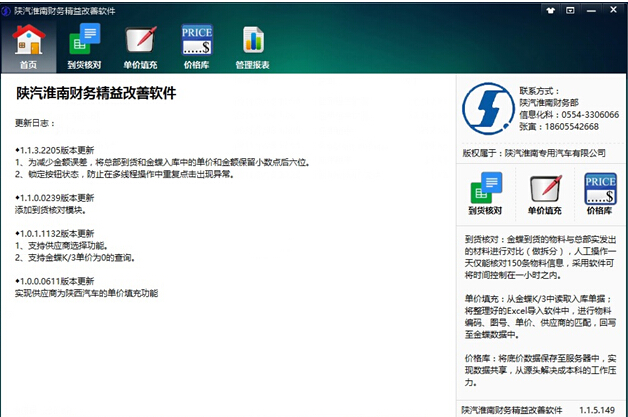
Task: Open the 首页 home page icon
Action: coord(29,46)
